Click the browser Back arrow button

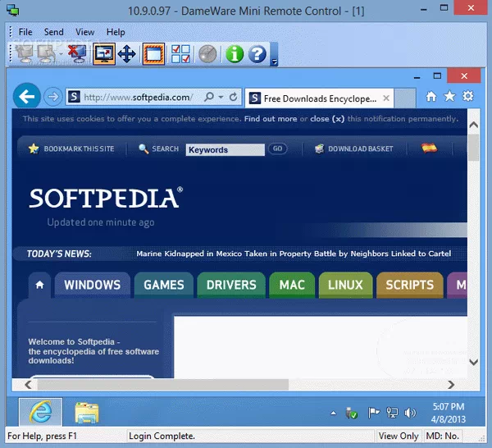(27, 96)
